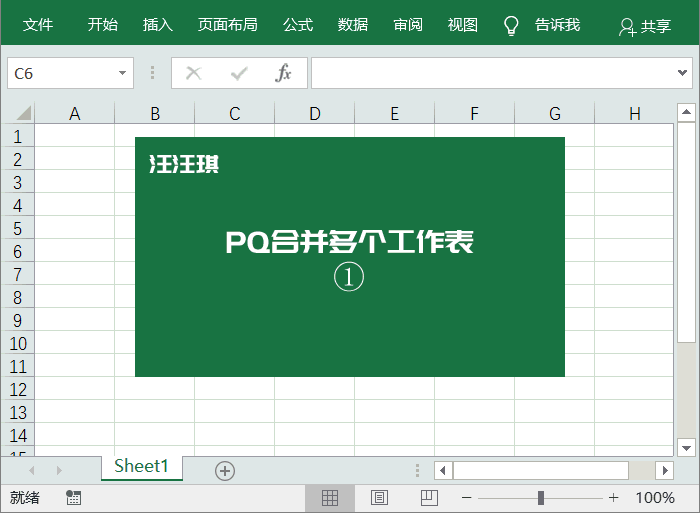Click the formula bar Enter checkmark icon
The height and width of the screenshot is (513, 700).
click(239, 73)
